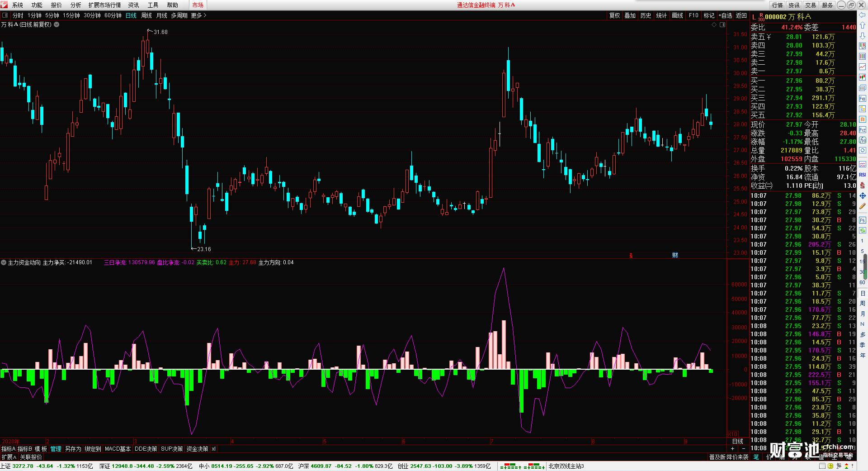Click the back arrow icon in right sidebar

[x=863, y=15]
